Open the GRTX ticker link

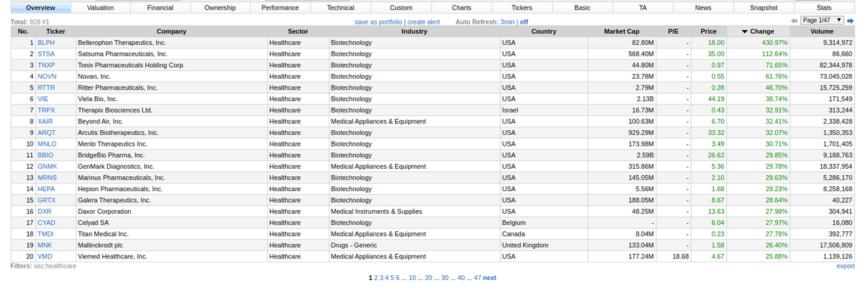pos(47,200)
